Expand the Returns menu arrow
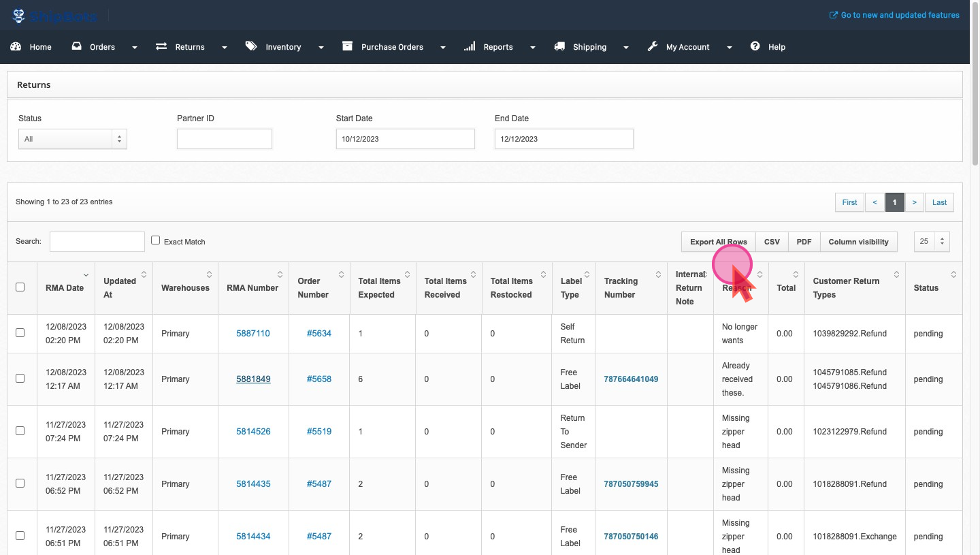980x555 pixels. [224, 48]
